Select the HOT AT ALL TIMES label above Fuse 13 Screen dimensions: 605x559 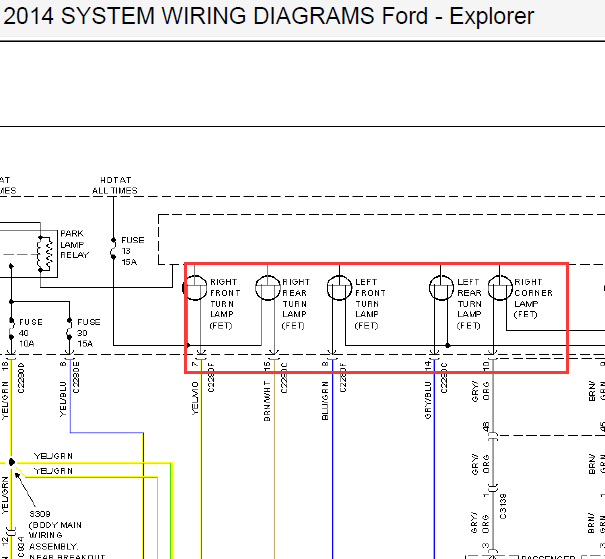click(x=115, y=186)
